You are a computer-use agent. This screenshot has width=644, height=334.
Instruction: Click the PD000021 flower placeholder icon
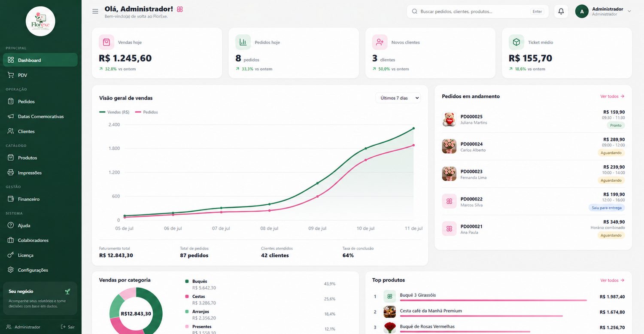[x=449, y=229]
